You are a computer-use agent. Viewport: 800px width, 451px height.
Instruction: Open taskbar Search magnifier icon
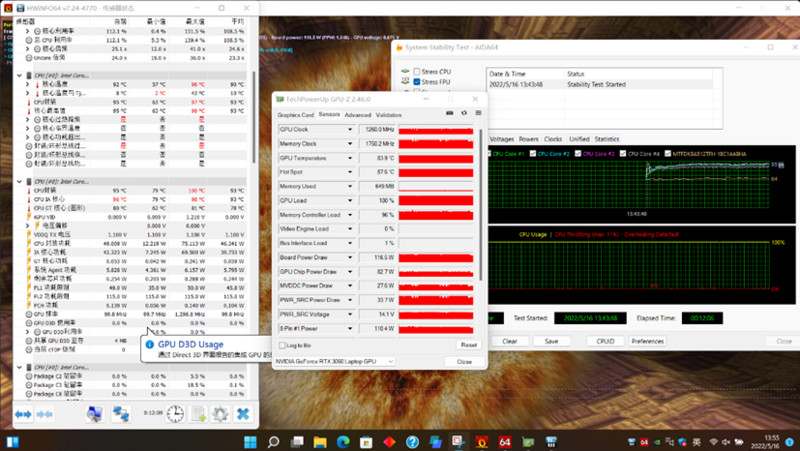(273, 441)
